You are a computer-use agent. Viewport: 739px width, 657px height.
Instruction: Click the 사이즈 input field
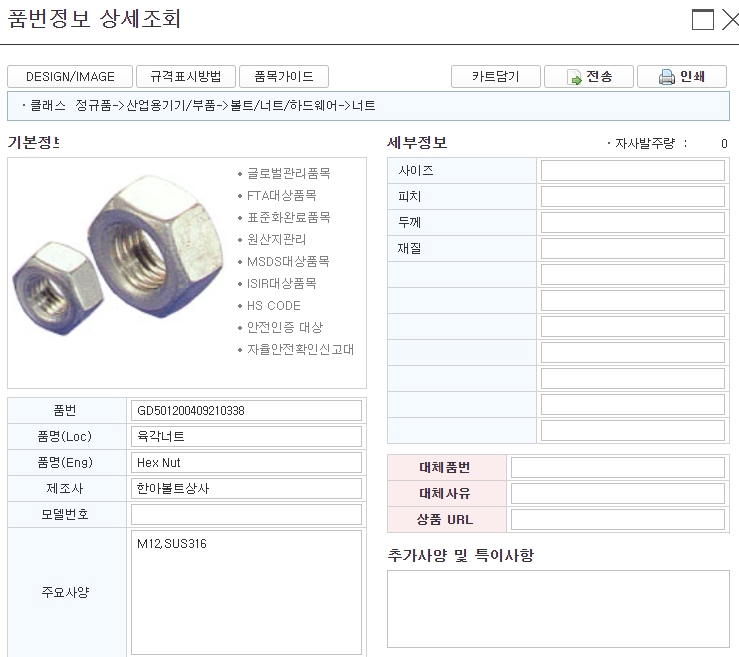632,171
